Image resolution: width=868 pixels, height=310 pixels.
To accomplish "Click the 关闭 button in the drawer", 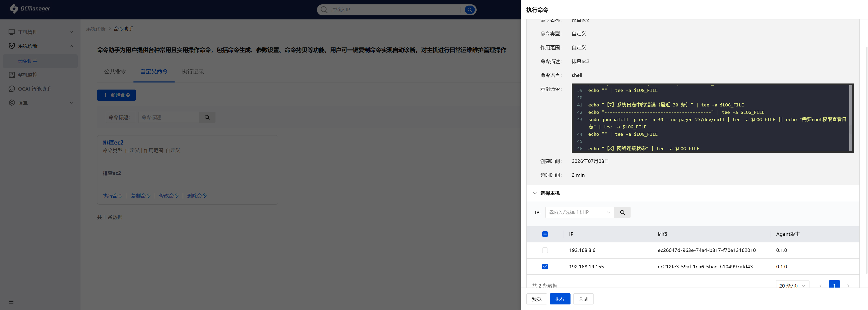I will point(583,299).
